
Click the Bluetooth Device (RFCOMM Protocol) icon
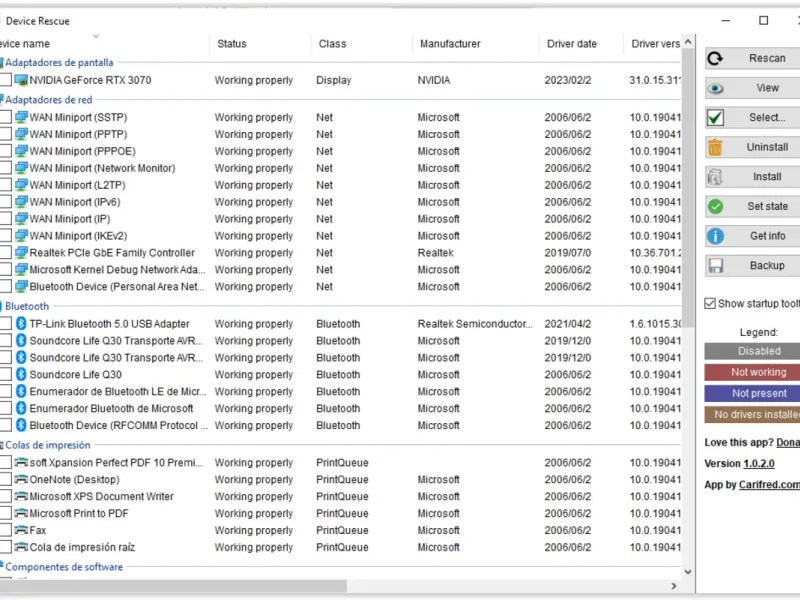pos(21,425)
